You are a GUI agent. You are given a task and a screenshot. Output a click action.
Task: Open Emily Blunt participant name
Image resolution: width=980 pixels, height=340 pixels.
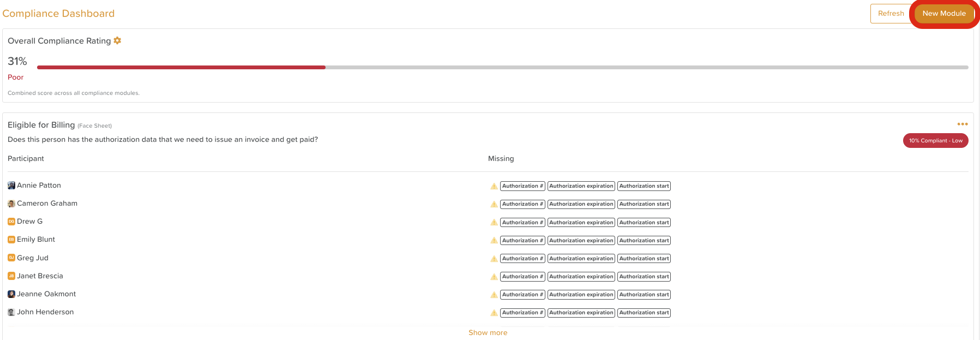[x=36, y=240]
